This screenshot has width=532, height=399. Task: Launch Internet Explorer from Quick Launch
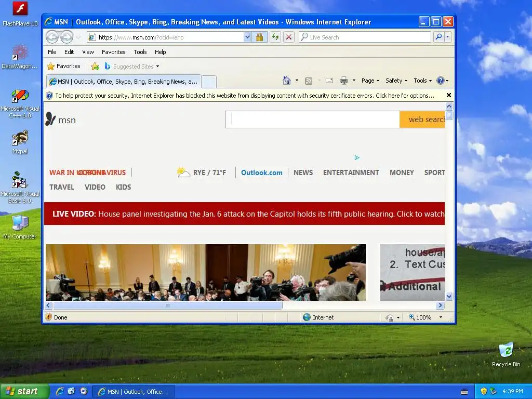click(60, 391)
